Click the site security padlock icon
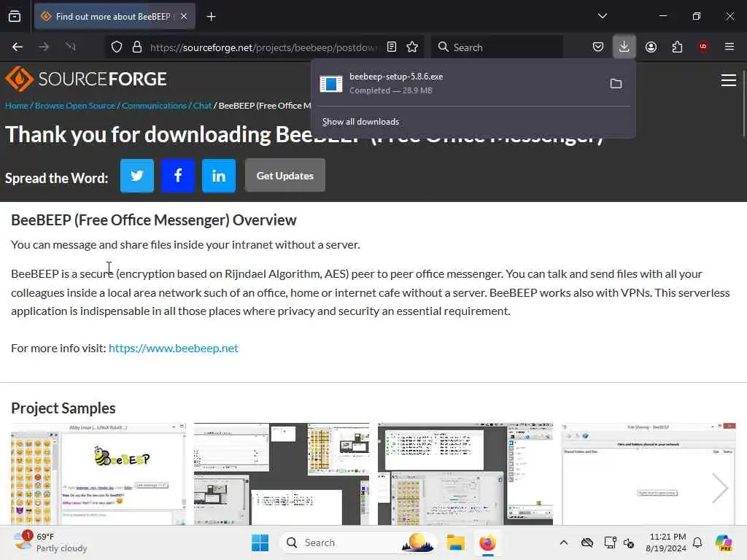This screenshot has width=747, height=560. coord(137,47)
